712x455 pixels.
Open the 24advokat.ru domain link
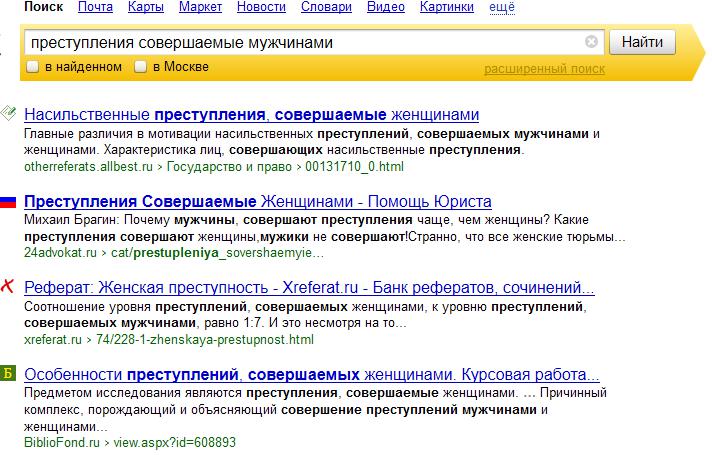60,252
